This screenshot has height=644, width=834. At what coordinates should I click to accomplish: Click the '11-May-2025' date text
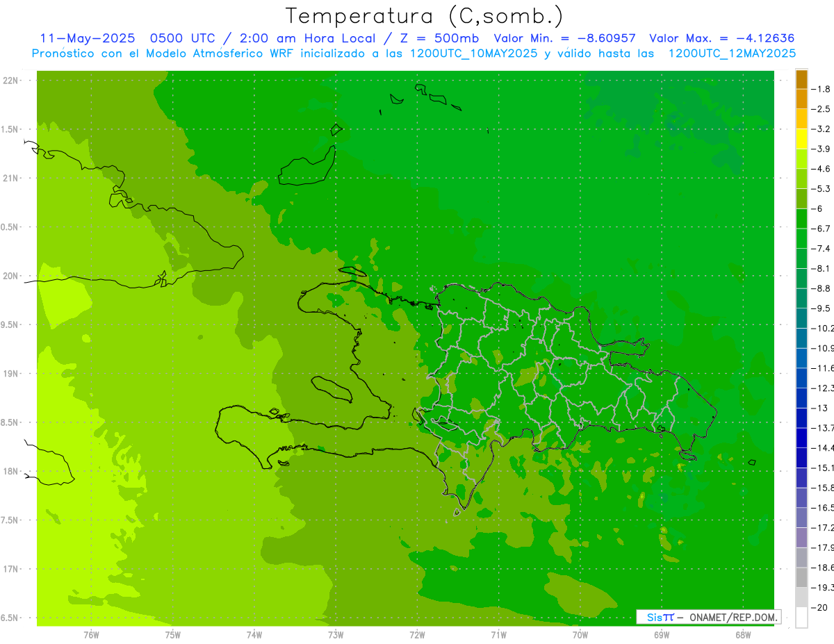coord(88,38)
